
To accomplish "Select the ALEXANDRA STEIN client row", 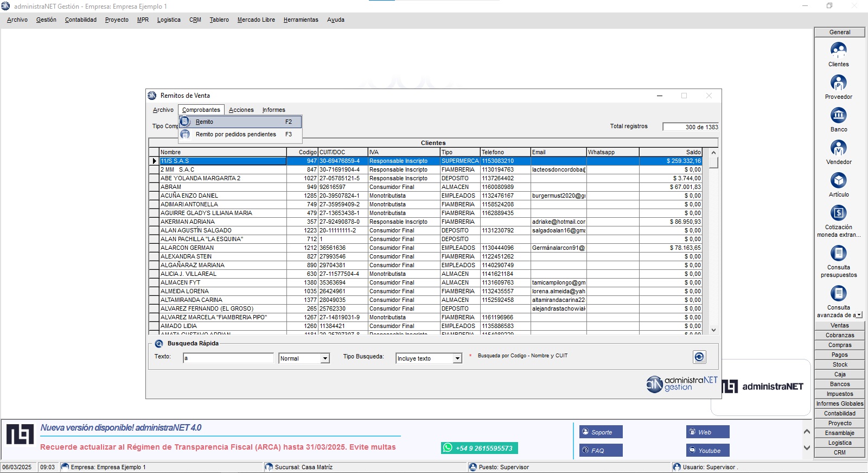I will click(425, 257).
